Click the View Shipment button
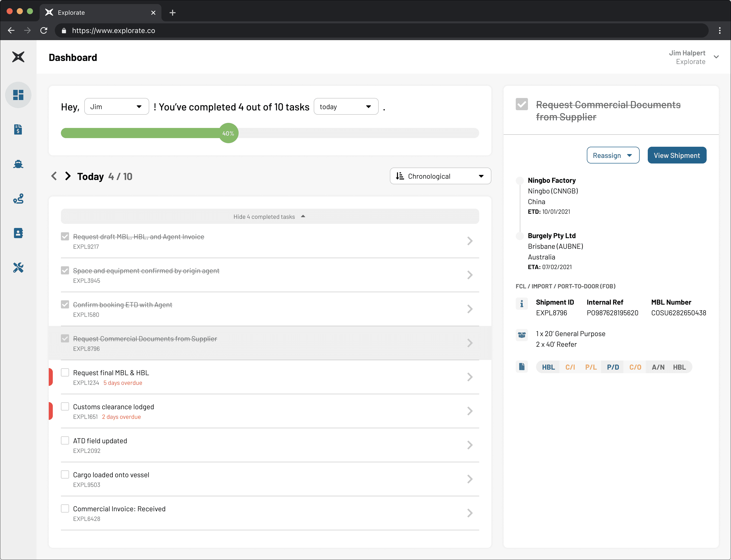Image resolution: width=731 pixels, height=560 pixels. click(677, 155)
